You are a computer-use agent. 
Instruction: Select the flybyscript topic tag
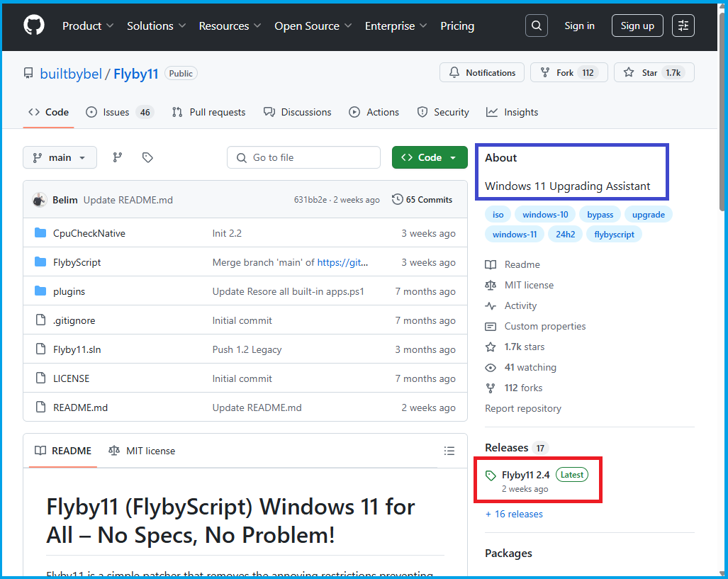click(614, 235)
